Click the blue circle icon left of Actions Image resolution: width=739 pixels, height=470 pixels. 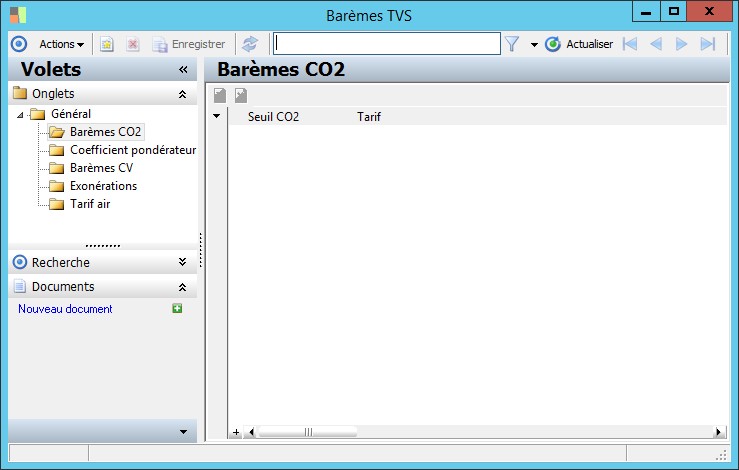(19, 44)
